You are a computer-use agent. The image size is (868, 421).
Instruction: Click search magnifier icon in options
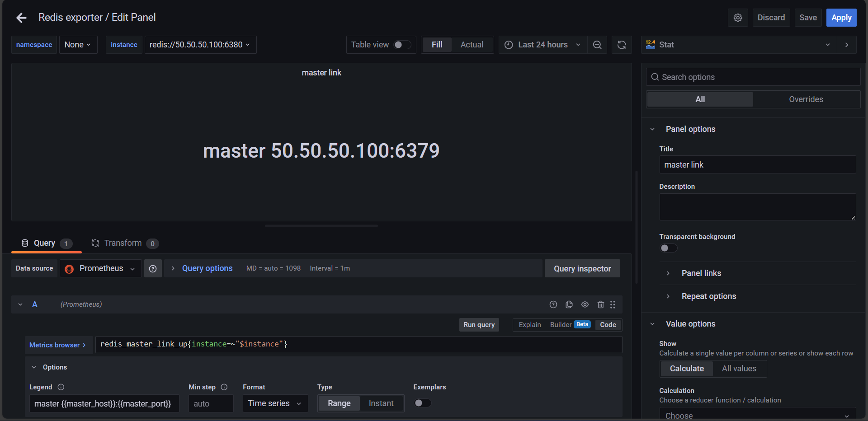point(655,77)
